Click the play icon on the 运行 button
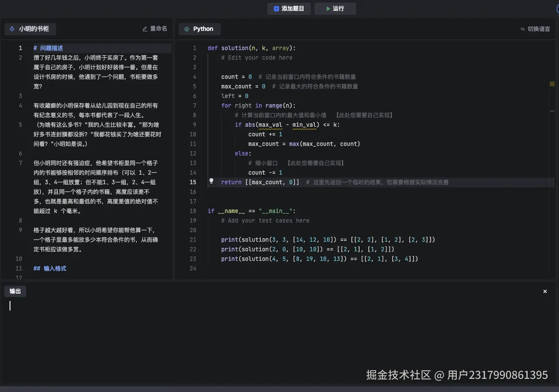559x392 pixels. click(x=328, y=8)
